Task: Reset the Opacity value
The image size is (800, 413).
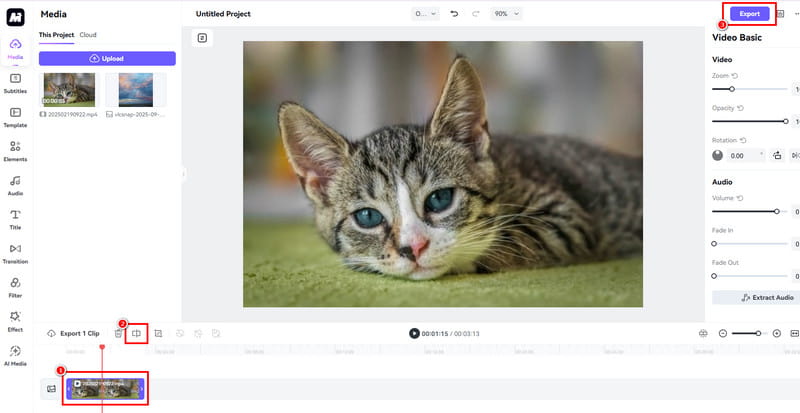Action: [740, 108]
